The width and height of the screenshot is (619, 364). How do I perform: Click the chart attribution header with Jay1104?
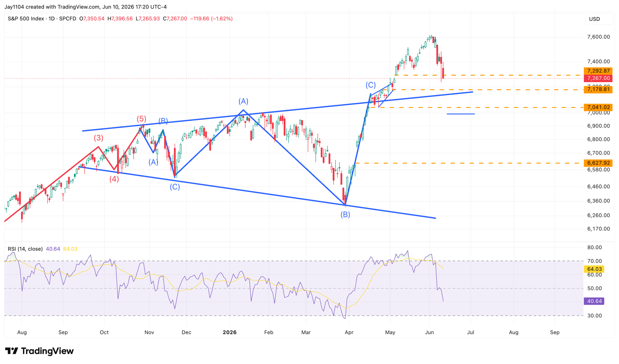(x=86, y=7)
